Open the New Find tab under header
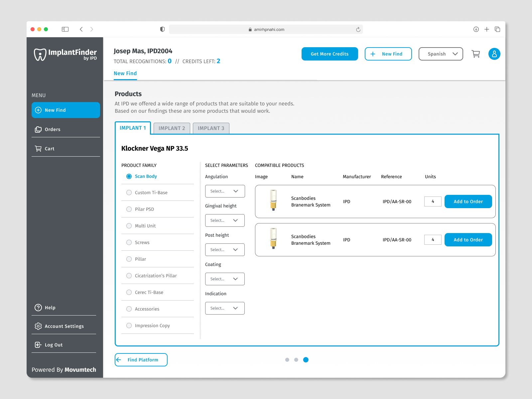This screenshot has width=532, height=399. 125,73
